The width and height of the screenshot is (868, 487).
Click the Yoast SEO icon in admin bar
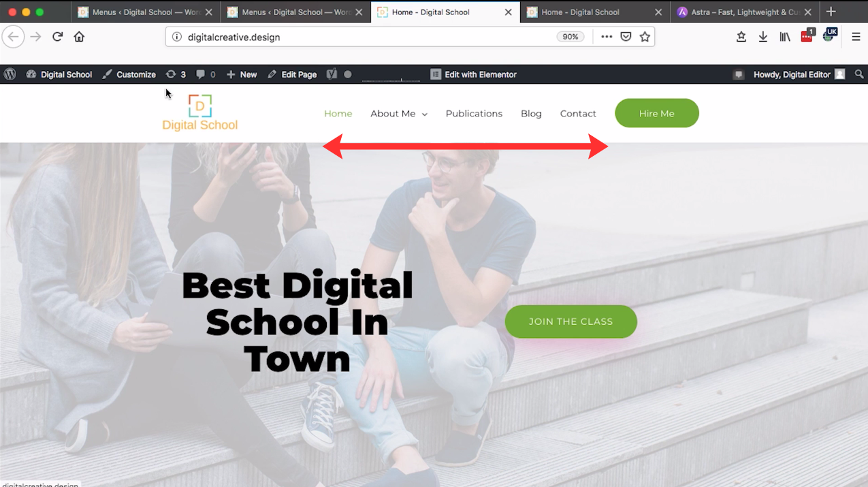(x=332, y=74)
